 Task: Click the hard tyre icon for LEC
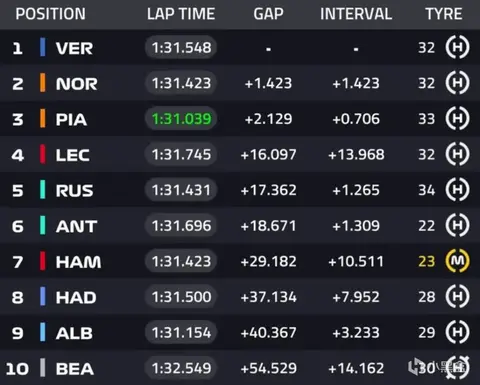[457, 154]
